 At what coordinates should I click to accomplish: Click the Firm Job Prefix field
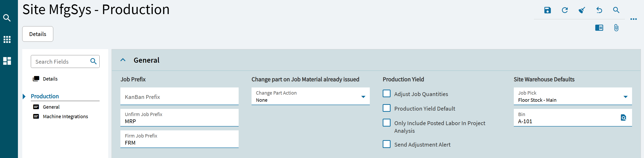click(179, 139)
